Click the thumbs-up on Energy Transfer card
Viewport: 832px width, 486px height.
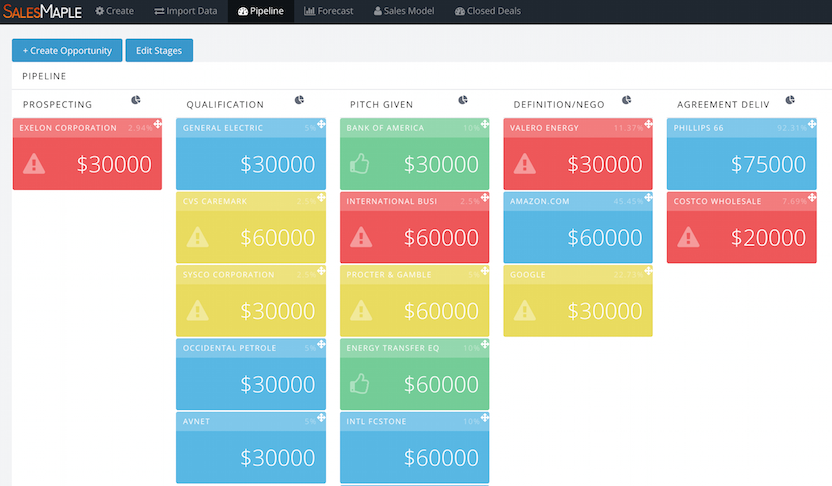[x=360, y=384]
